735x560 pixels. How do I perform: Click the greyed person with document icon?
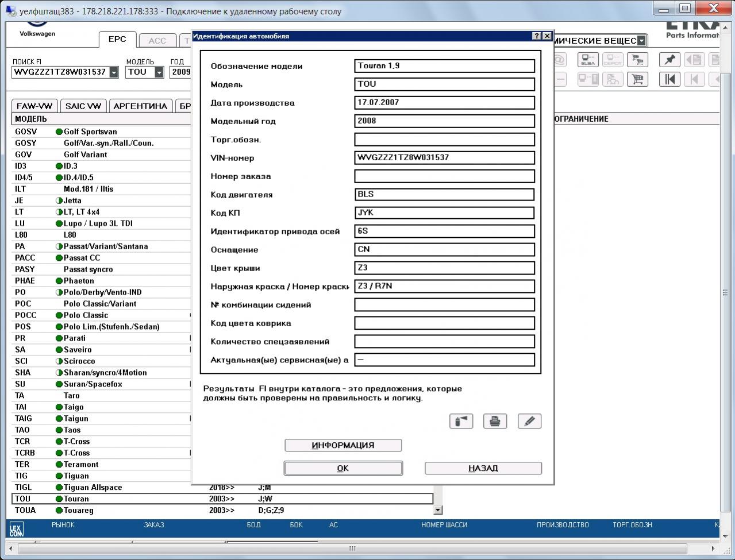tap(613, 79)
